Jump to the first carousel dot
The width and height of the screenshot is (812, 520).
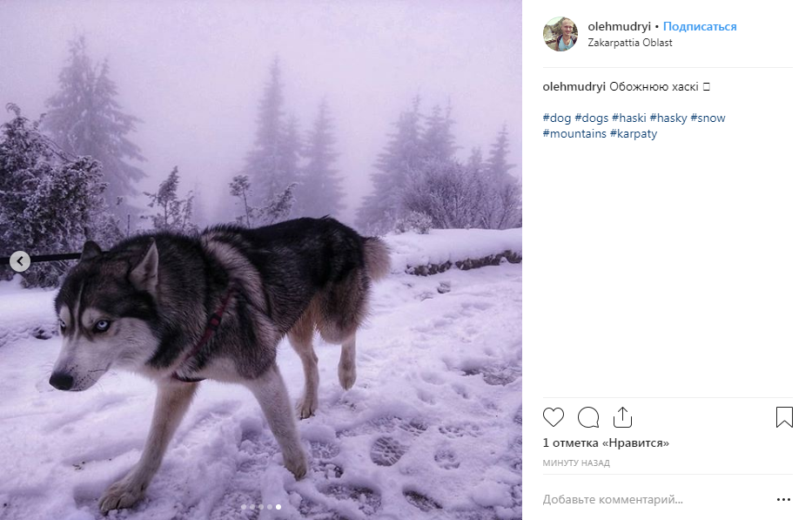click(244, 506)
